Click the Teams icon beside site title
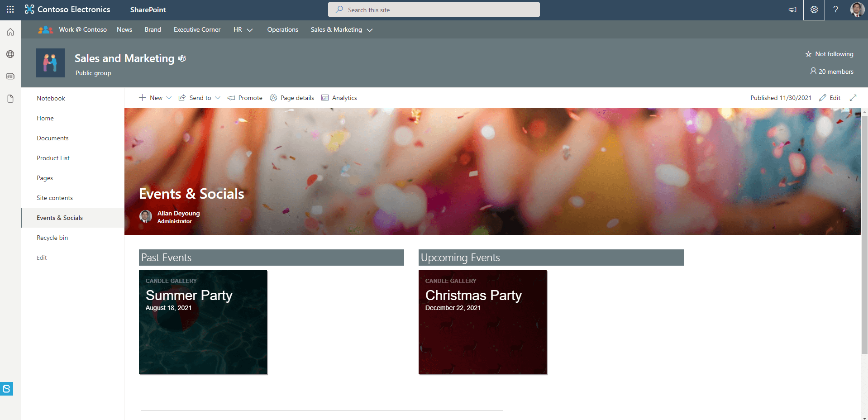This screenshot has width=868, height=420. coord(182,58)
